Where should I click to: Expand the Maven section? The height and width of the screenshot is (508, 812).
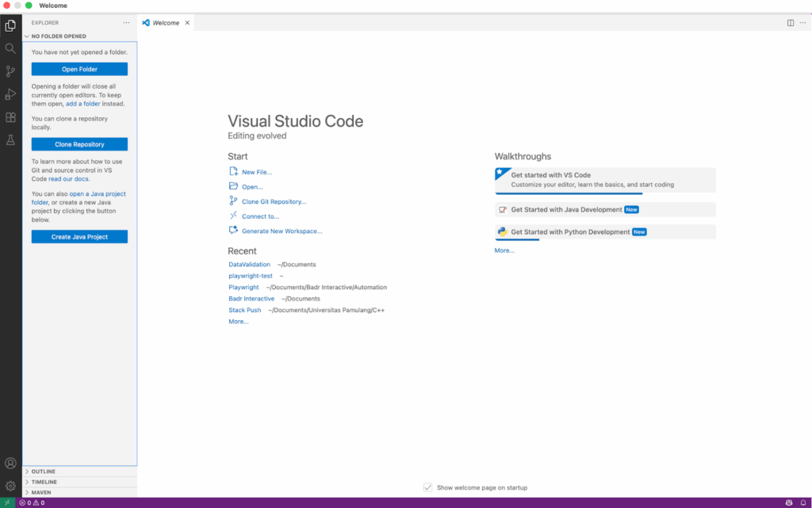click(41, 492)
